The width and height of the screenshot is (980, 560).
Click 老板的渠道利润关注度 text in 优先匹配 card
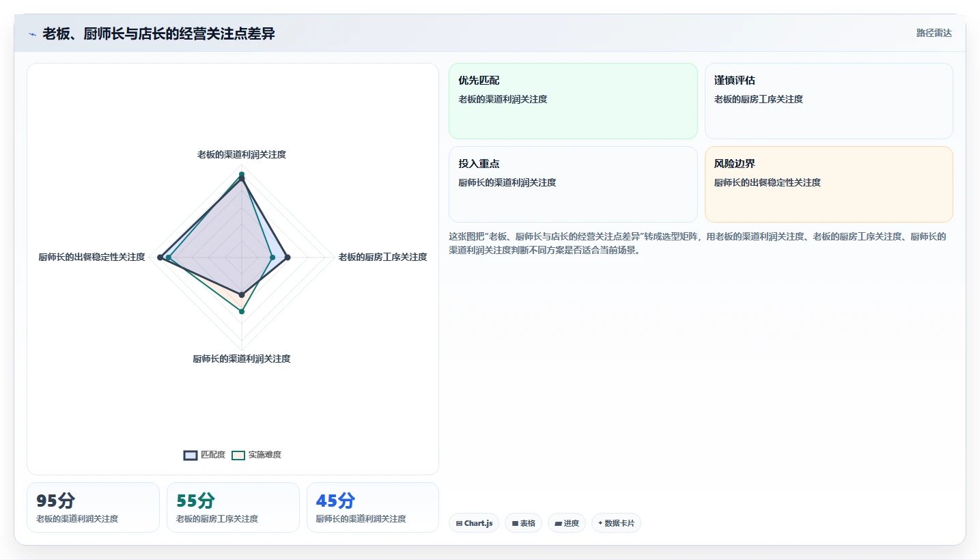tap(503, 99)
